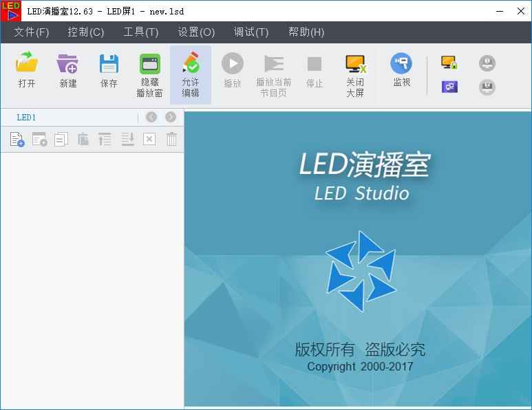The height and width of the screenshot is (410, 532).
Task: Copy the selected program item
Action: [x=61, y=140]
